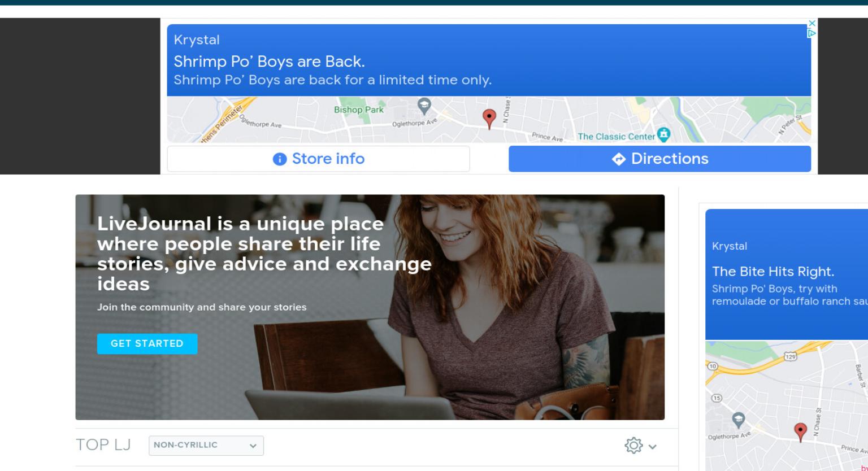Click the red location pin in banner map
The height and width of the screenshot is (471, 868).
(x=489, y=119)
